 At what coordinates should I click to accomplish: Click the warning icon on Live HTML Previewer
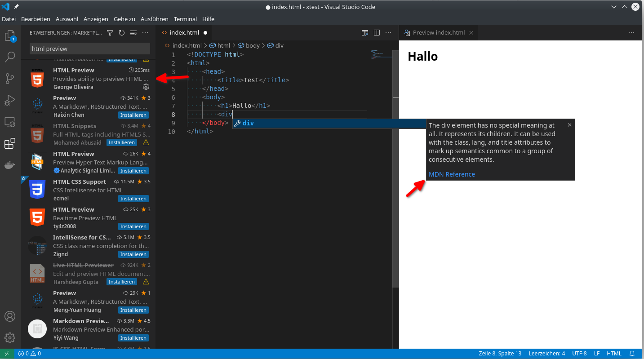click(x=146, y=282)
